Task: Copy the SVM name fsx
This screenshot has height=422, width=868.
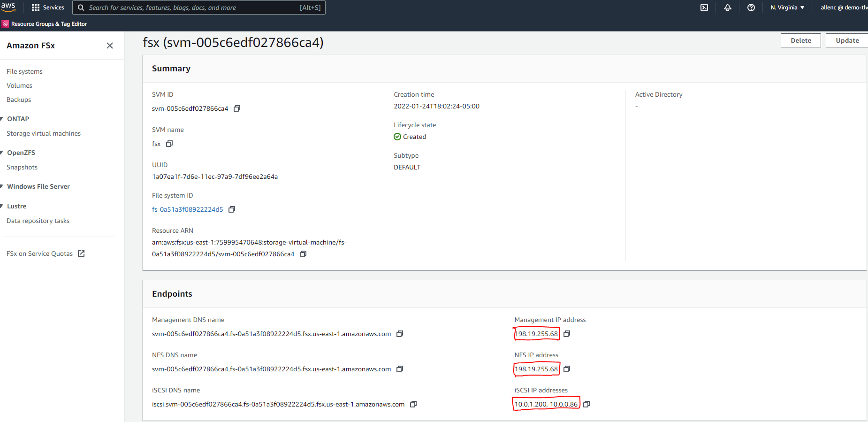Action: 169,144
